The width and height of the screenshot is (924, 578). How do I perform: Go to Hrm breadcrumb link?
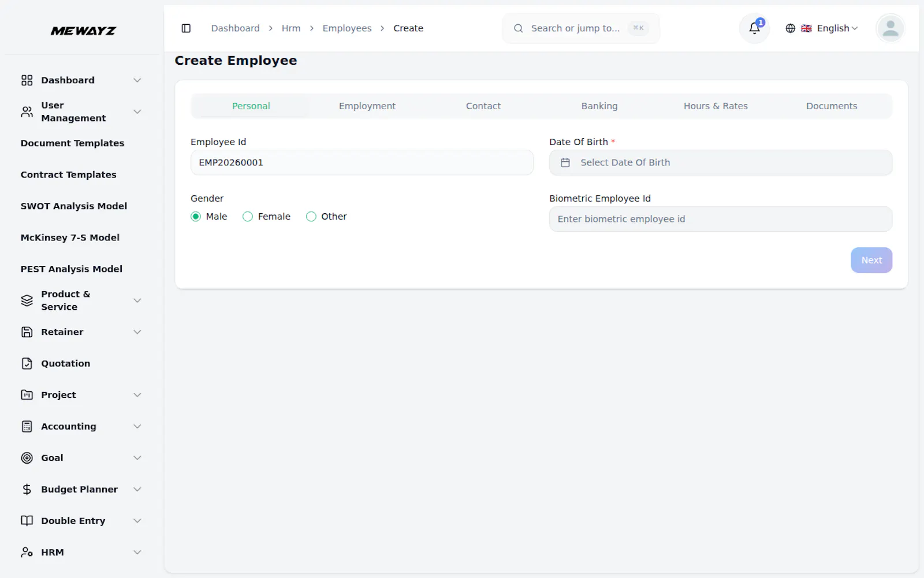pyautogui.click(x=291, y=28)
